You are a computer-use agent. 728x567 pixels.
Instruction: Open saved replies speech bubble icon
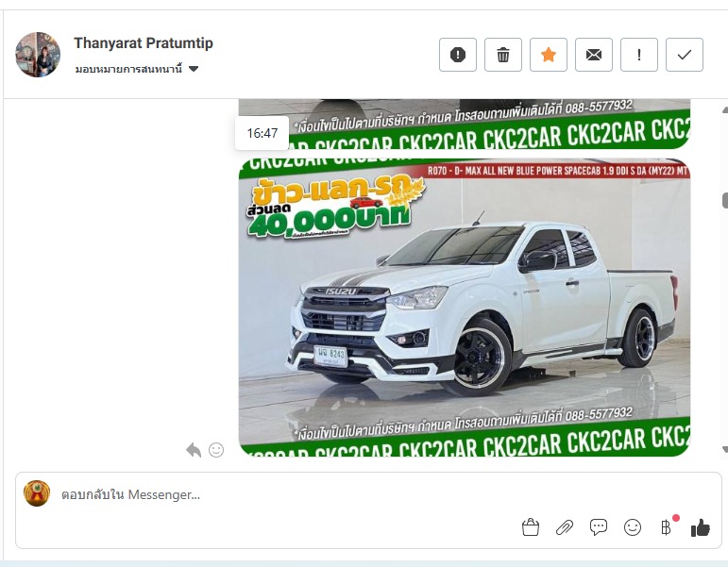[599, 527]
